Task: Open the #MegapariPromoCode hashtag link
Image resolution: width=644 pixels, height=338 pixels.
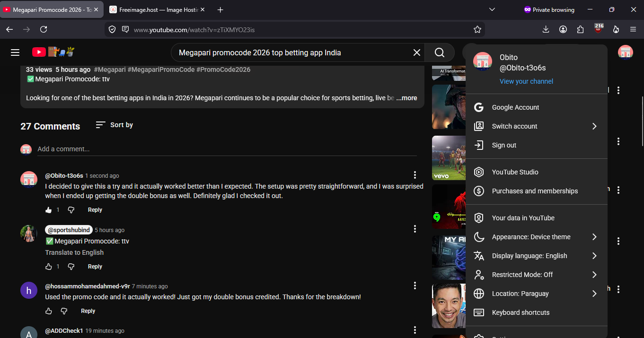Action: click(161, 69)
